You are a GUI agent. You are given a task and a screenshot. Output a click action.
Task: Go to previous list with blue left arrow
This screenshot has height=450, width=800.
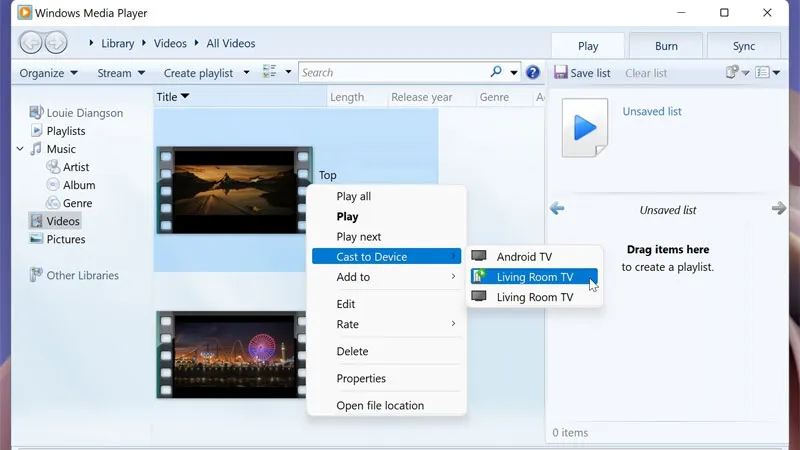point(557,208)
